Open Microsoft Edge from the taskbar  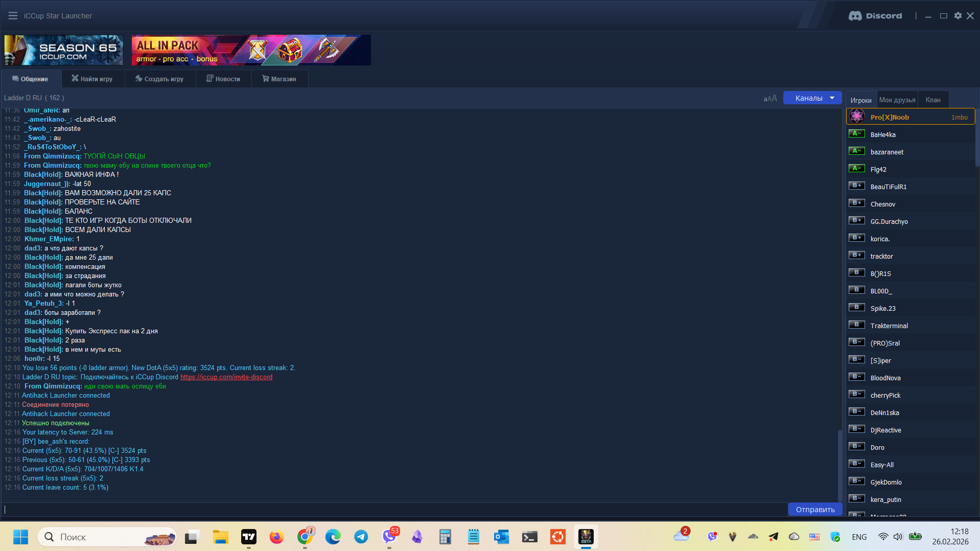[x=333, y=537]
